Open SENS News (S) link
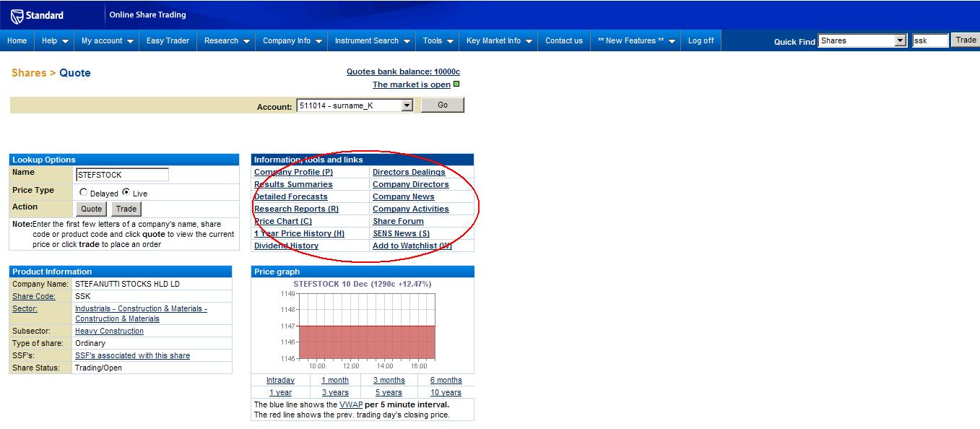The height and width of the screenshot is (429, 980). (x=401, y=233)
